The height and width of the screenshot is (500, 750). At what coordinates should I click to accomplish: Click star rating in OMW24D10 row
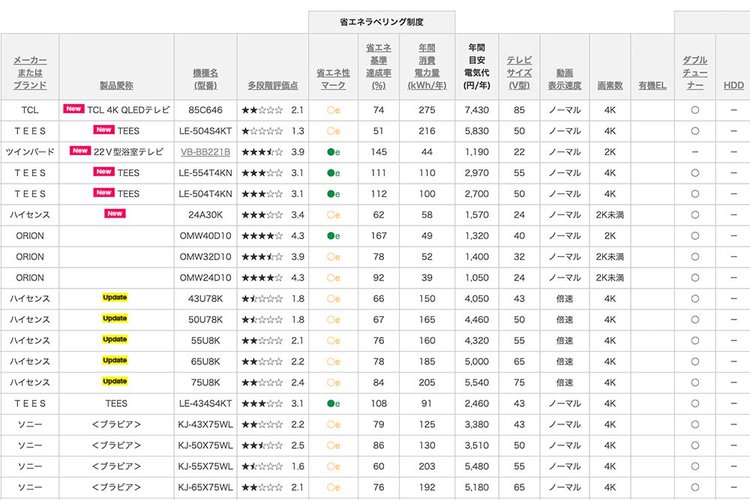point(262,278)
